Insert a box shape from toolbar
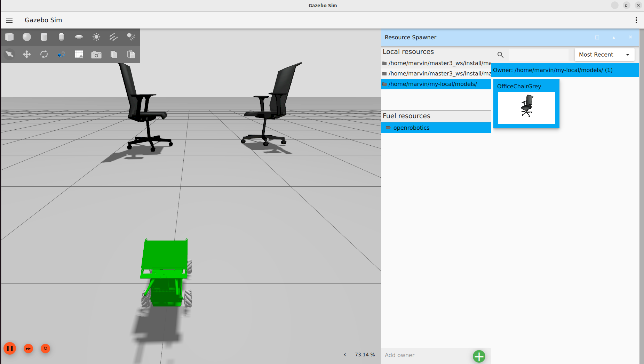The height and width of the screenshot is (364, 644). [x=10, y=37]
